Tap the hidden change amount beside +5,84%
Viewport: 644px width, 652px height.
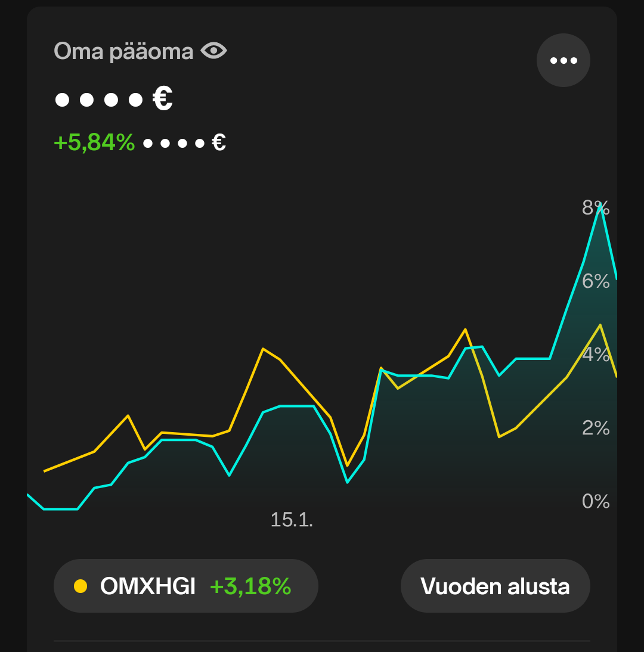point(174,143)
